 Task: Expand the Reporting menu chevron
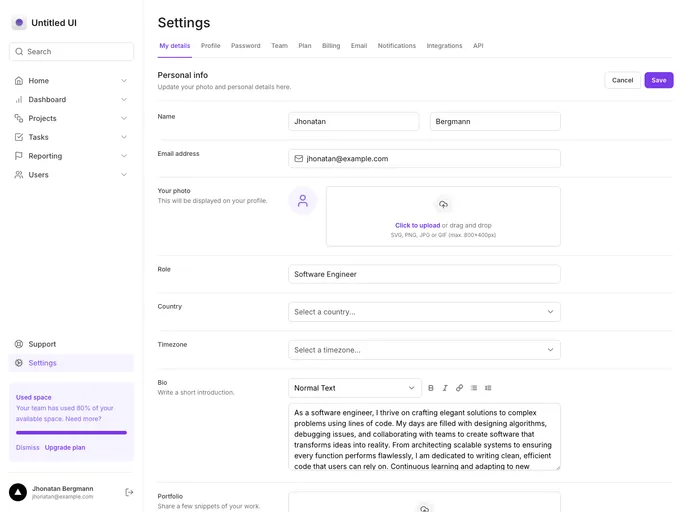pos(124,156)
